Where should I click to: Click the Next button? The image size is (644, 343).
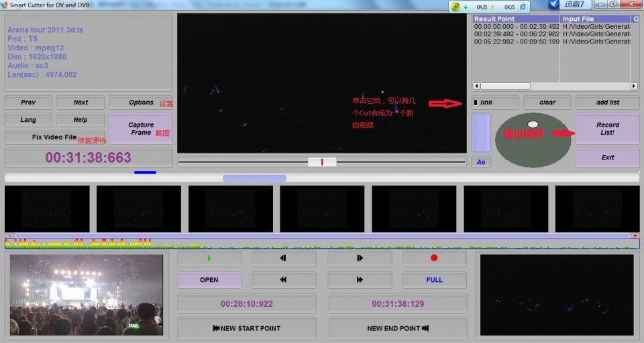point(80,102)
